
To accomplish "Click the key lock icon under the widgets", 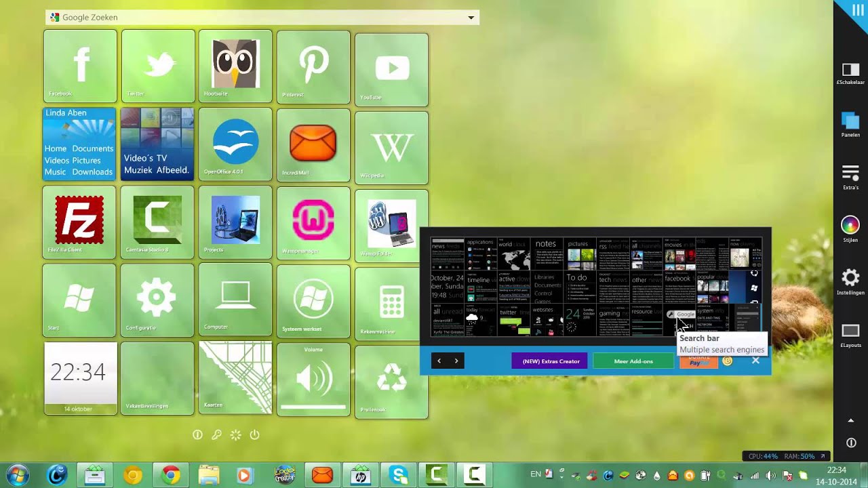I will point(216,434).
